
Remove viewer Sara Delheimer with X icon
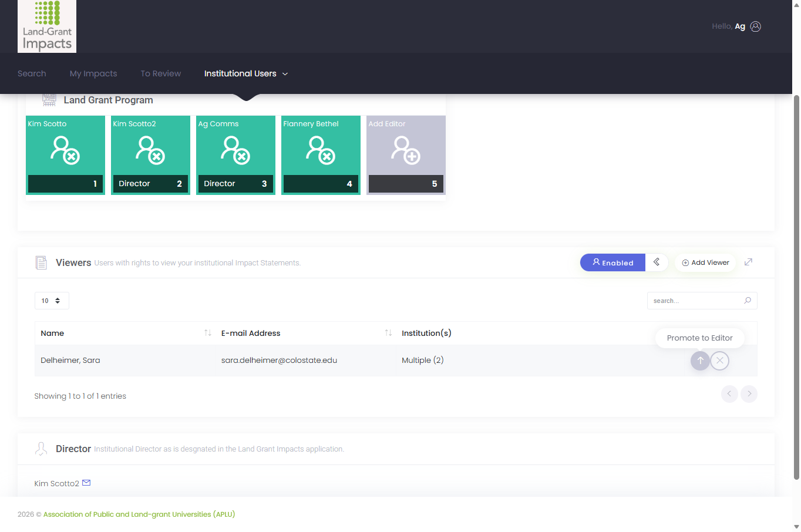pyautogui.click(x=720, y=361)
